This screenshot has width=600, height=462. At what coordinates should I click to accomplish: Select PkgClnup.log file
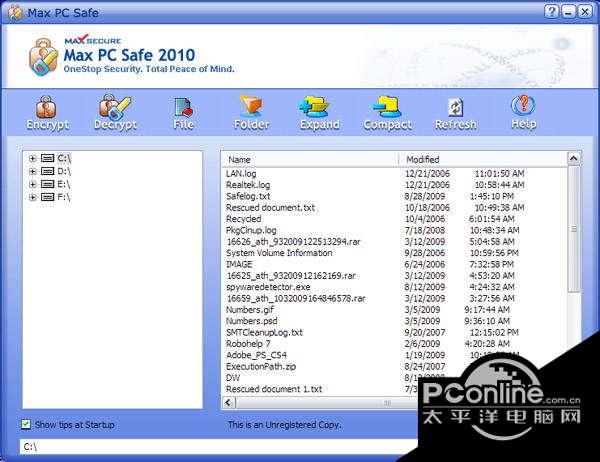pyautogui.click(x=251, y=230)
